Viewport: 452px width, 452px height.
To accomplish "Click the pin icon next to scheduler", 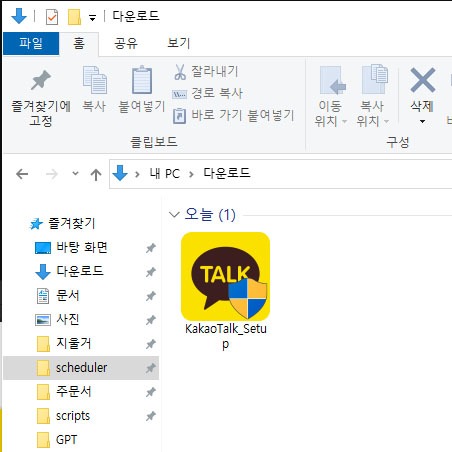I will click(x=151, y=368).
